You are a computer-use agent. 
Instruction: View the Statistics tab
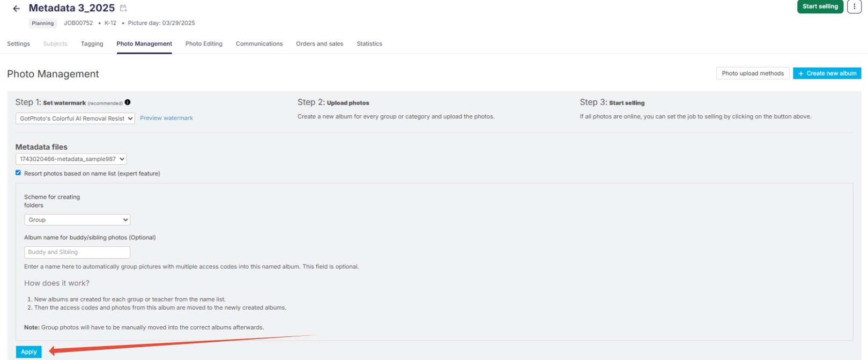[369, 44]
